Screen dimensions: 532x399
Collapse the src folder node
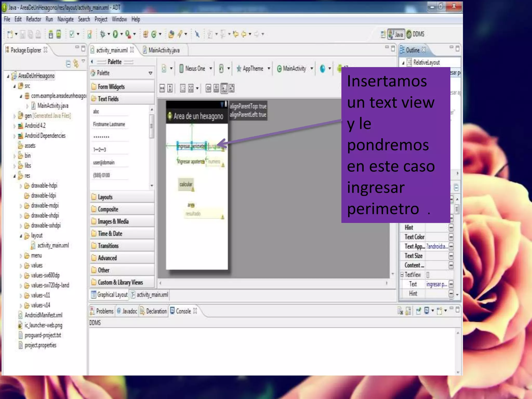coord(15,86)
